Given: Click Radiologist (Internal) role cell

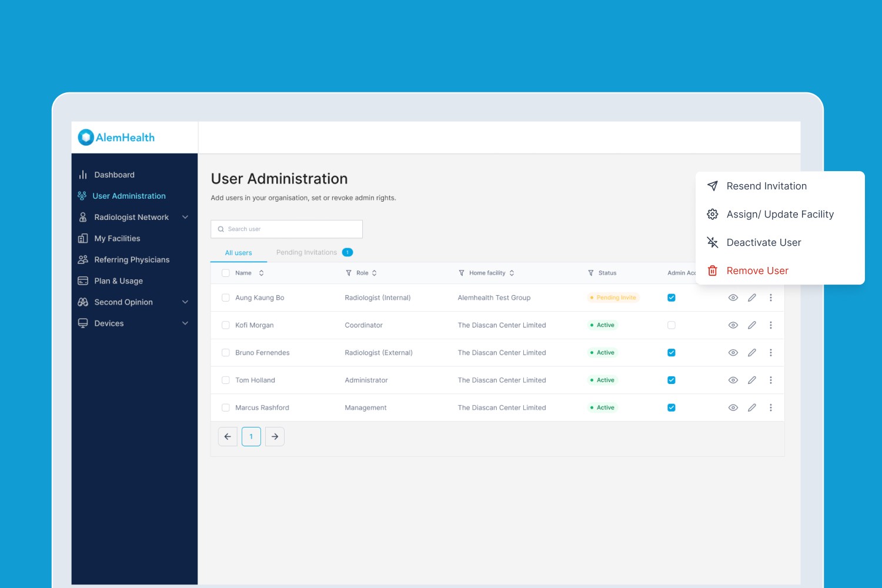Looking at the screenshot, I should (x=377, y=298).
